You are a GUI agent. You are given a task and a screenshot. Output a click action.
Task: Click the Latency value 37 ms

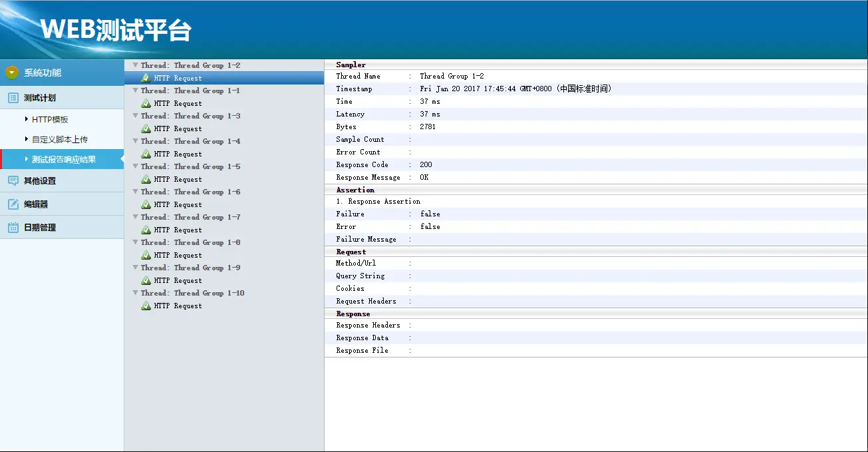pyautogui.click(x=430, y=114)
